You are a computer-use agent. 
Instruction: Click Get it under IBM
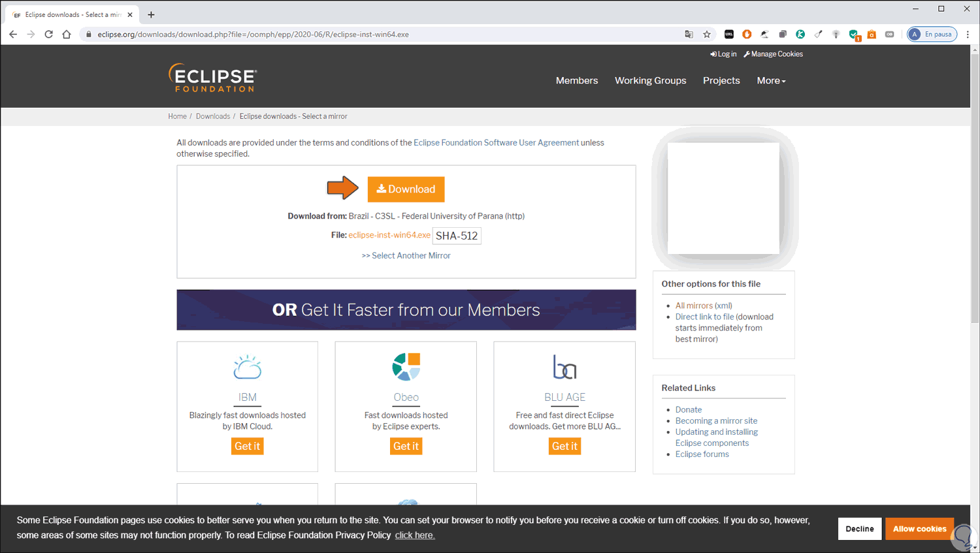pos(248,446)
